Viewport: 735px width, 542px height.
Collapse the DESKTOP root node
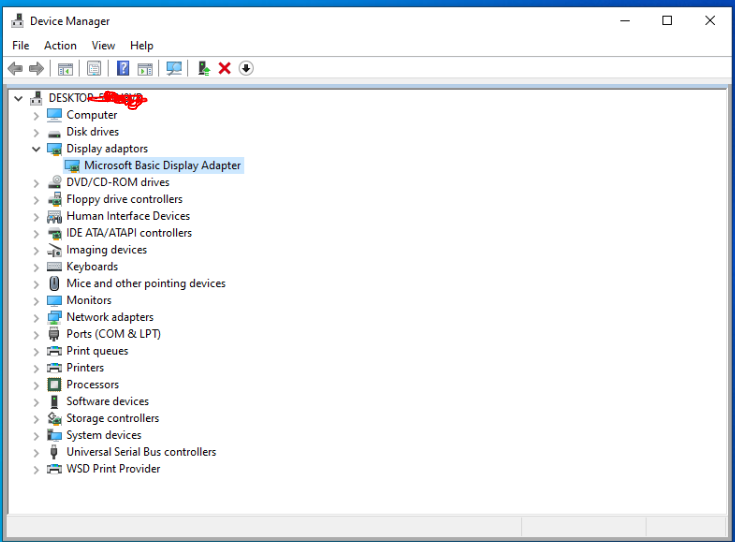coord(18,98)
